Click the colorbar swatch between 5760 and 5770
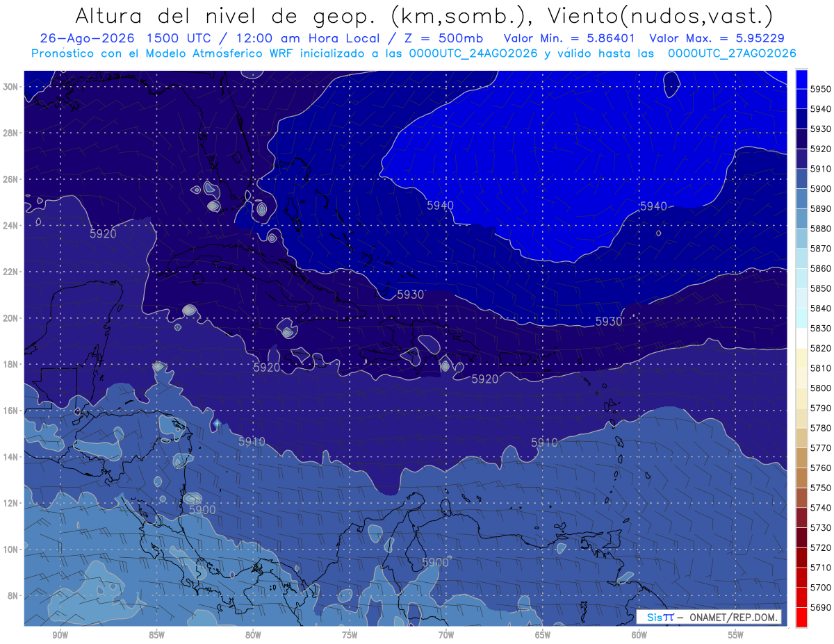Image resolution: width=834 pixels, height=644 pixels. pyautogui.click(x=801, y=458)
